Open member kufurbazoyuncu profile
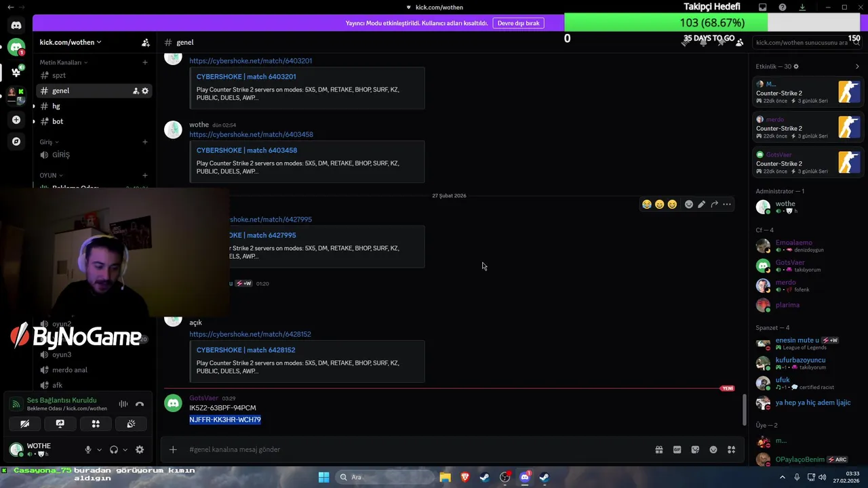868x488 pixels. coord(807,363)
